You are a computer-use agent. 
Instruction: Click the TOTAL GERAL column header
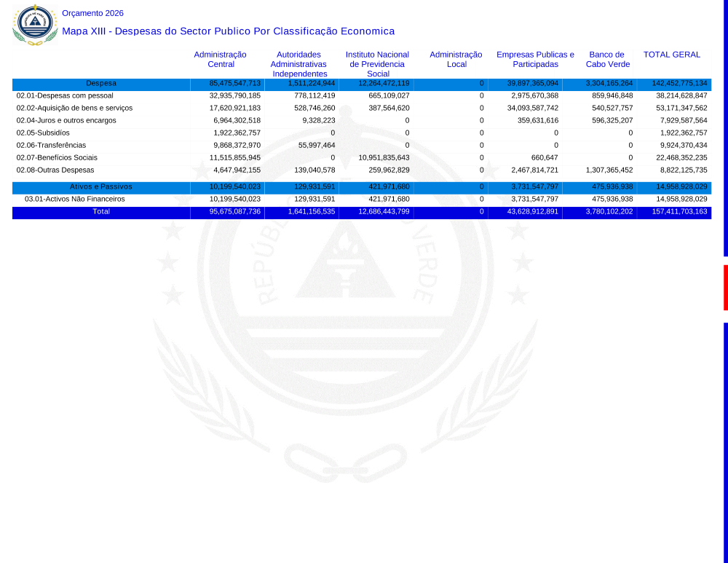tap(671, 55)
